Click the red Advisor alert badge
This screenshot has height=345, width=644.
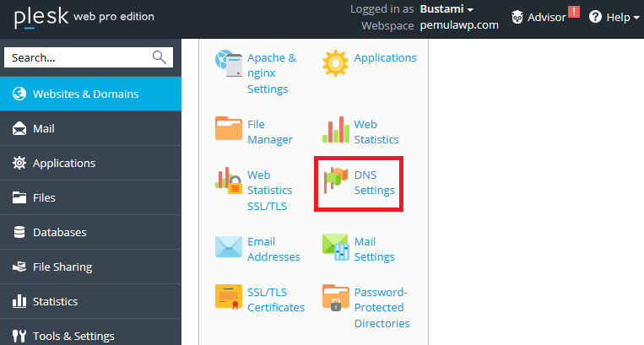(x=574, y=12)
